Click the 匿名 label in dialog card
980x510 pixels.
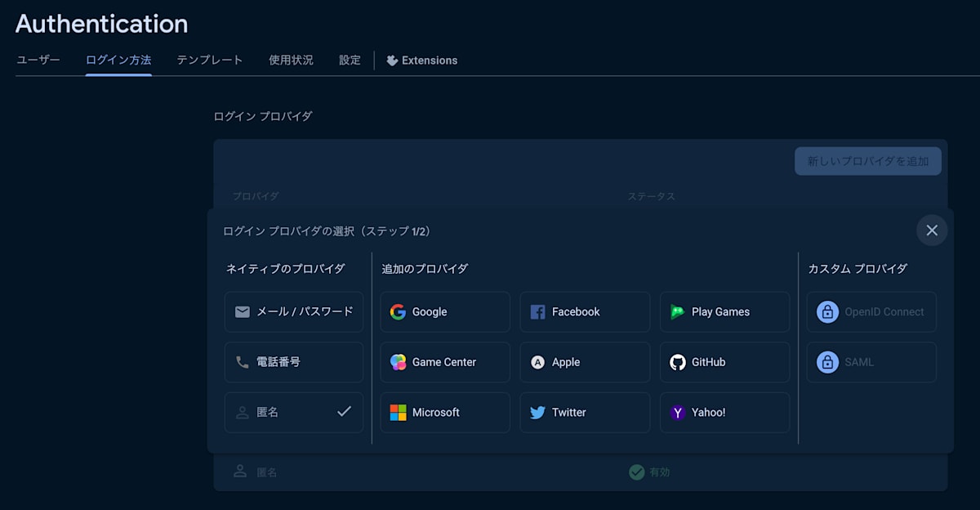click(268, 413)
